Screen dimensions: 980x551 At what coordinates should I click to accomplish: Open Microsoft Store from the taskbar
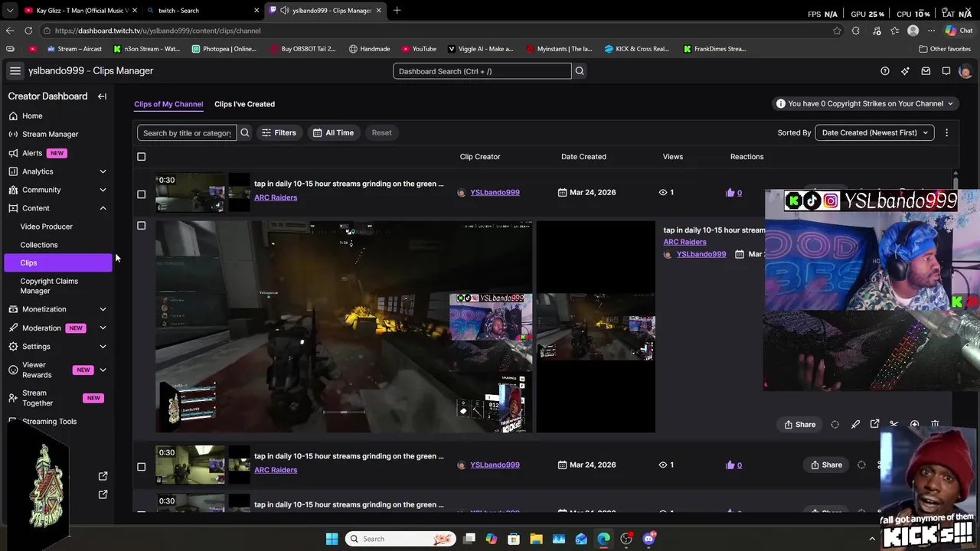(x=514, y=539)
